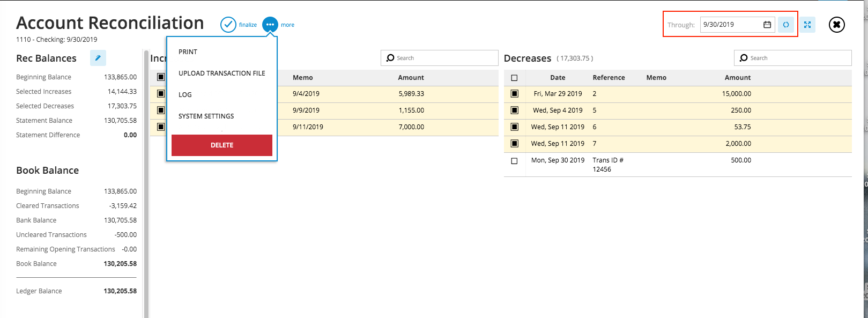Click the Increases Amount column header

[x=411, y=78]
